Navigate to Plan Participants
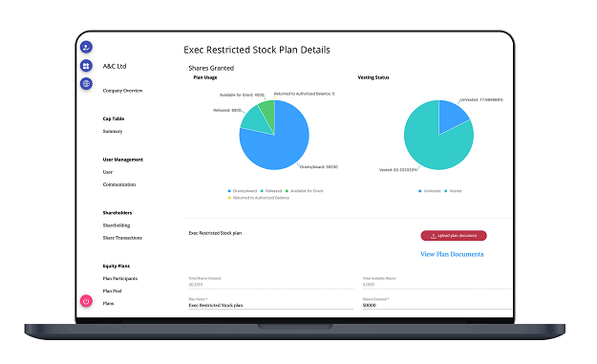 click(x=120, y=279)
